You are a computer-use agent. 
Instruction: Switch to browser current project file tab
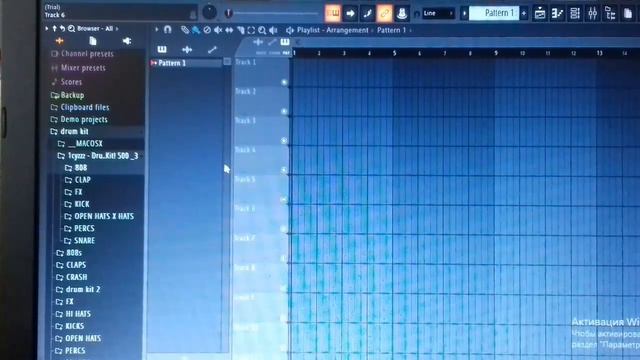click(x=93, y=41)
